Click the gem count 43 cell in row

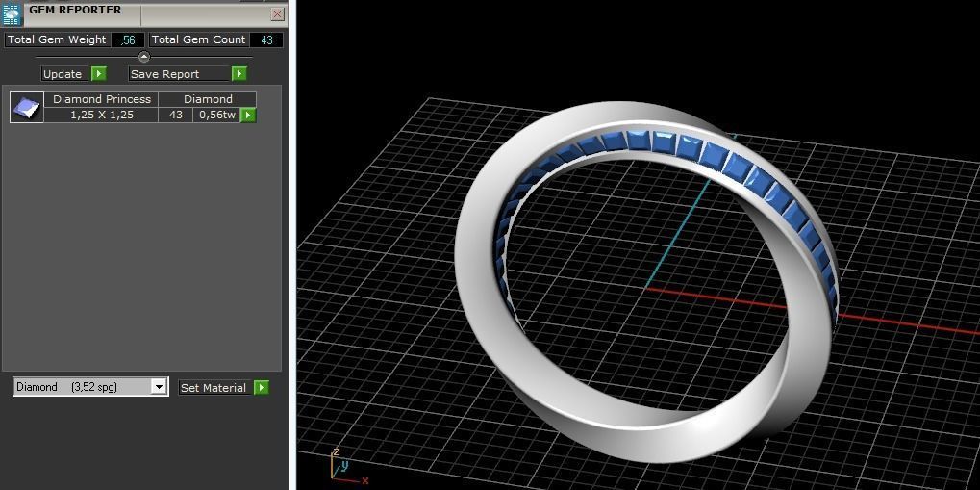[176, 115]
